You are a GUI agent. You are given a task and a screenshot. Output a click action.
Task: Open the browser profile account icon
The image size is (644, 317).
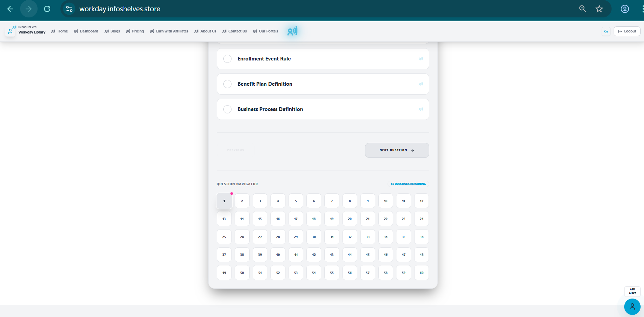(x=625, y=9)
